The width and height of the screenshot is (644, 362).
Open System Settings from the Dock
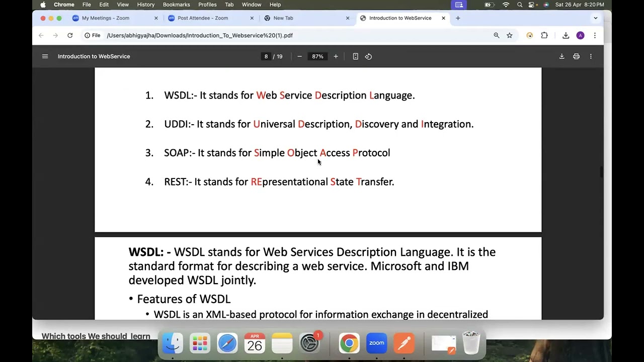(x=309, y=343)
